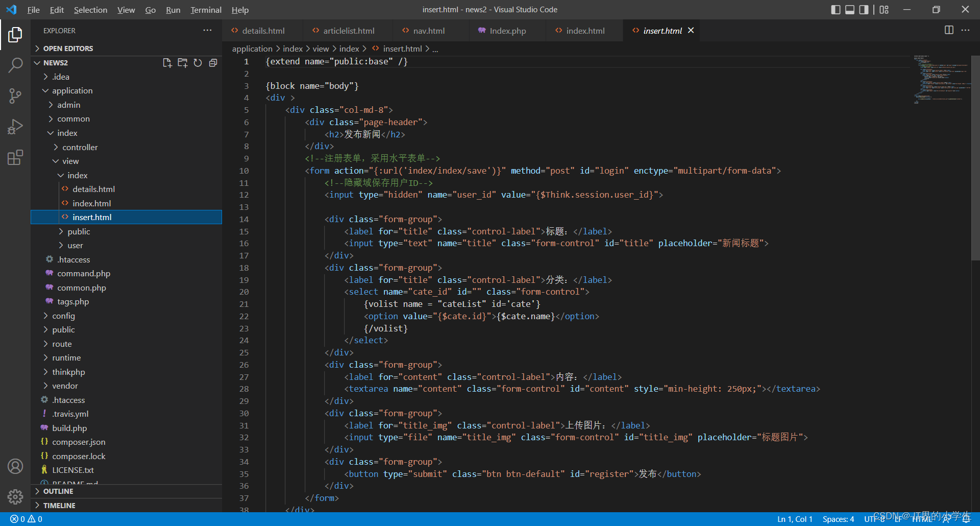This screenshot has width=980, height=526.
Task: Open composer.lock file
Action: [126, 456]
